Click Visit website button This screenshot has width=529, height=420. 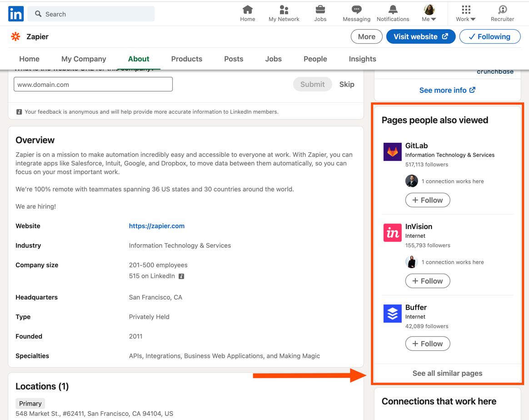pos(421,36)
